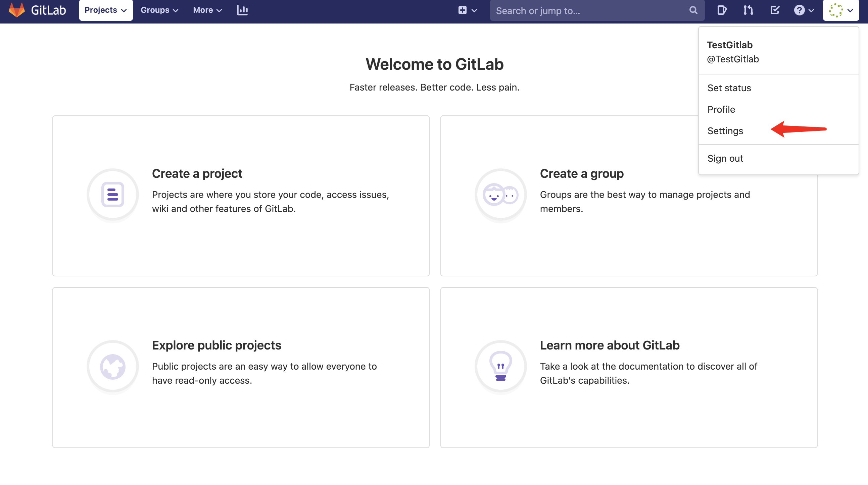Open the plus new-item dropdown

click(467, 10)
